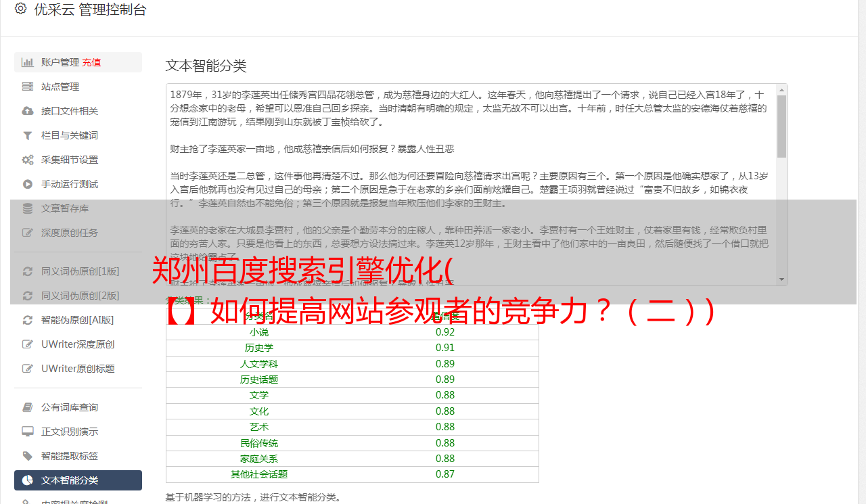The image size is (866, 504).
Task: Click the 民俗传统 category cell
Action: click(x=259, y=443)
